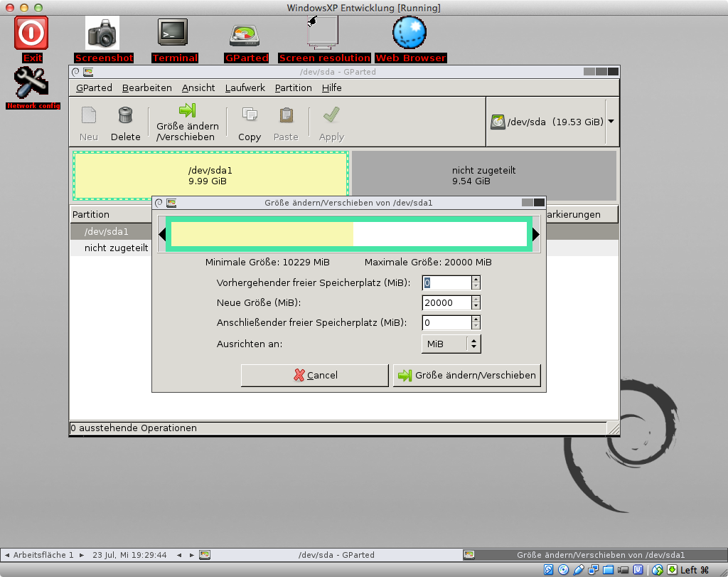The width and height of the screenshot is (728, 577).
Task: Open the Laufwerk menu
Action: [x=245, y=88]
